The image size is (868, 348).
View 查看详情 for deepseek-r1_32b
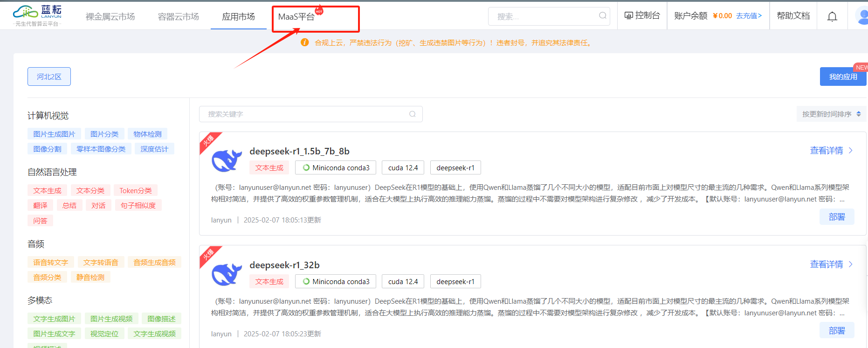[x=831, y=264]
